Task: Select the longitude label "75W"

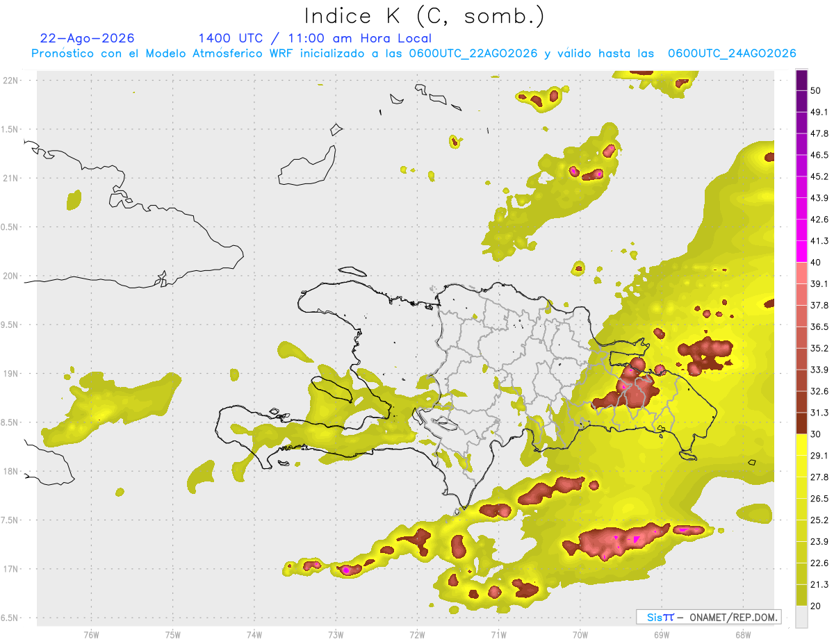Action: pos(173,635)
